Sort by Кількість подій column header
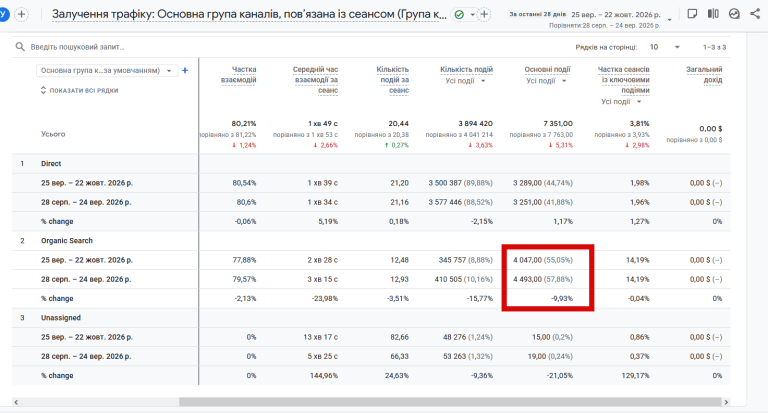This screenshot has width=768, height=413. pos(466,70)
